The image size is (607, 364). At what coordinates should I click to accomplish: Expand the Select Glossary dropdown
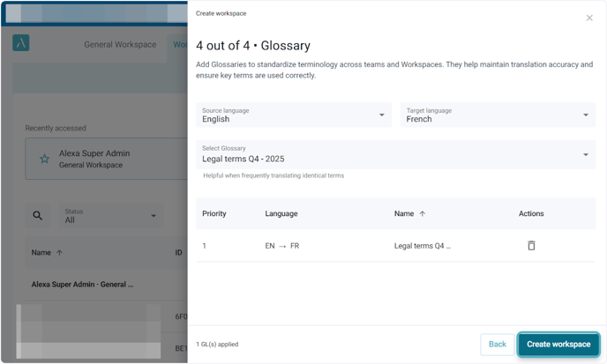click(395, 154)
